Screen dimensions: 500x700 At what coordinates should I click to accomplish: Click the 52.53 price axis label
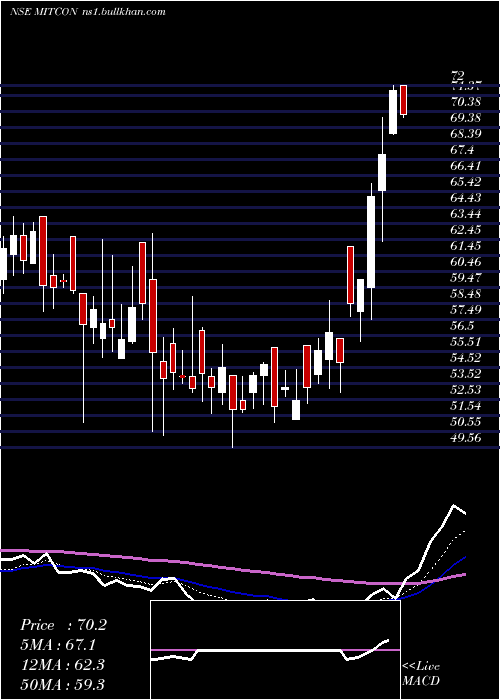pyautogui.click(x=466, y=390)
